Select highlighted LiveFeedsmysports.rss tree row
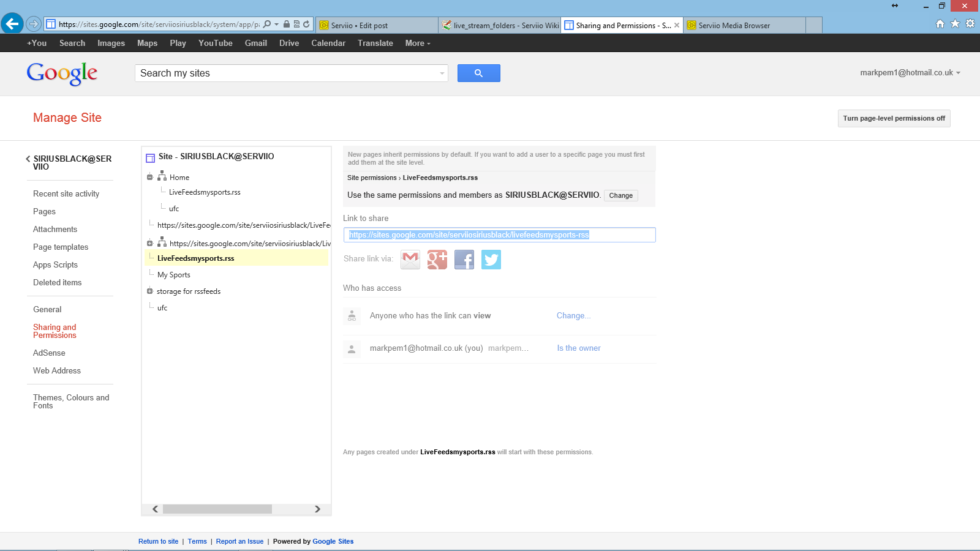980x551 pixels. click(x=236, y=258)
